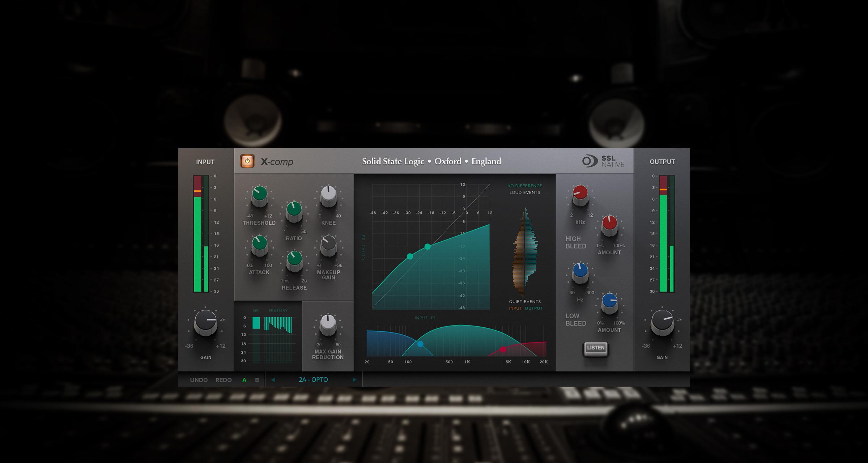This screenshot has width=868, height=463.
Task: Click the teal OUTPUT legend label
Action: [x=533, y=309]
